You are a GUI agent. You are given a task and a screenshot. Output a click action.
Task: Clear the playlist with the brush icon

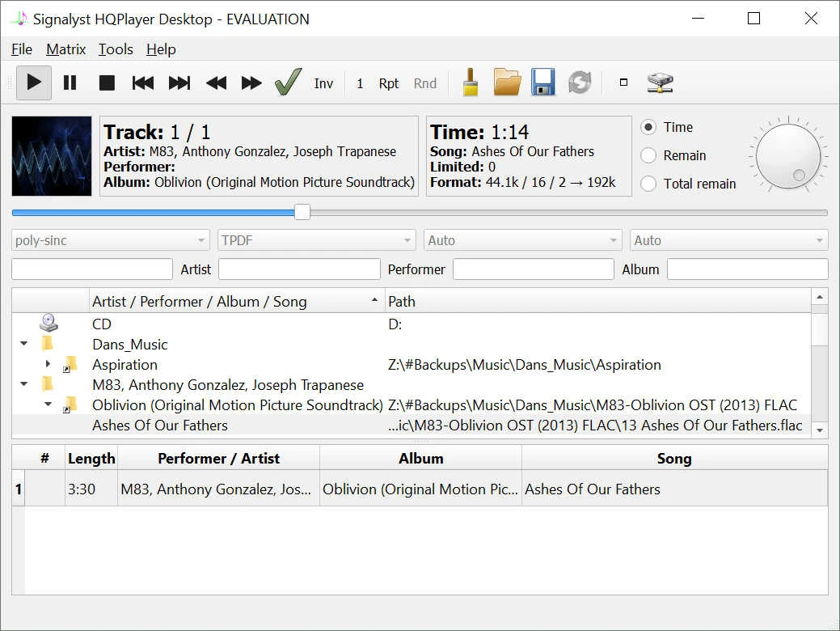point(470,83)
